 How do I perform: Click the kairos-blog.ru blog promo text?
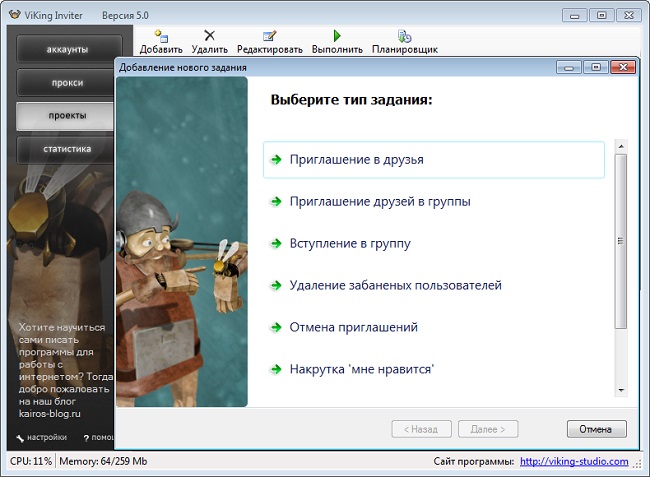tap(50, 414)
